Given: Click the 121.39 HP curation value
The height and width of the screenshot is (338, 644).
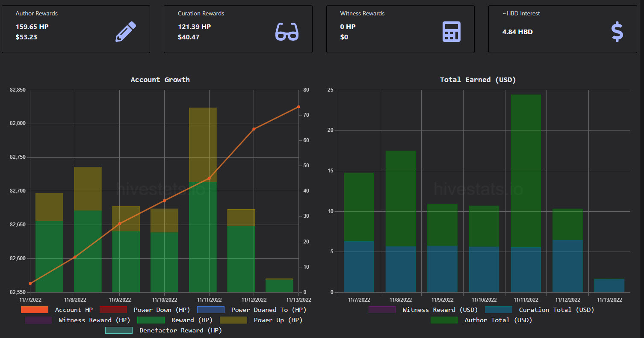Looking at the screenshot, I should point(194,27).
